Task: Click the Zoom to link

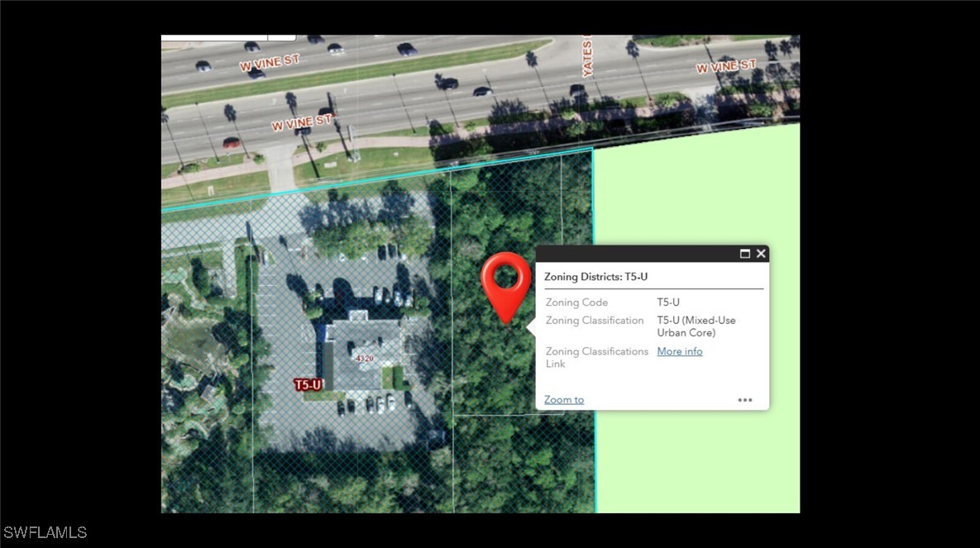Action: [564, 400]
